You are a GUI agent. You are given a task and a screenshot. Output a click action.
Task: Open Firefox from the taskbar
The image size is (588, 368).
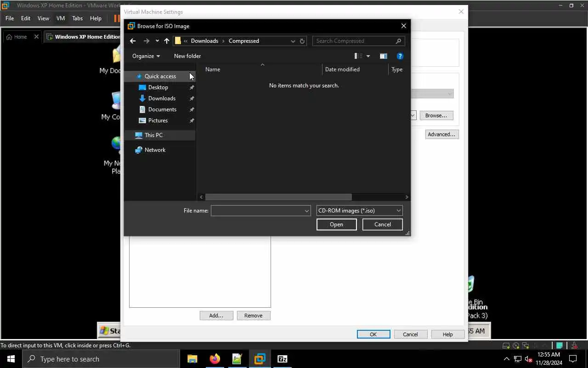point(215,359)
